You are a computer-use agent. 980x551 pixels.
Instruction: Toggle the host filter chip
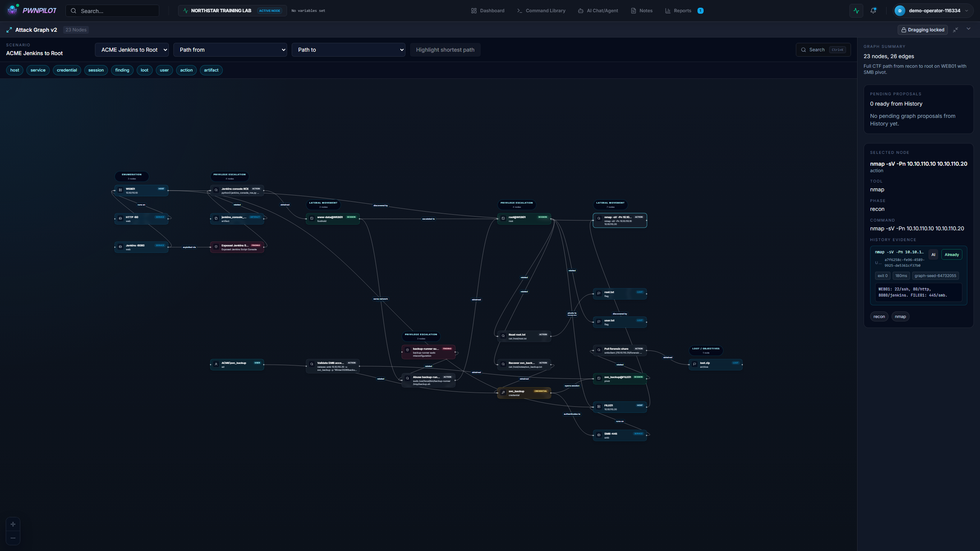pyautogui.click(x=15, y=70)
